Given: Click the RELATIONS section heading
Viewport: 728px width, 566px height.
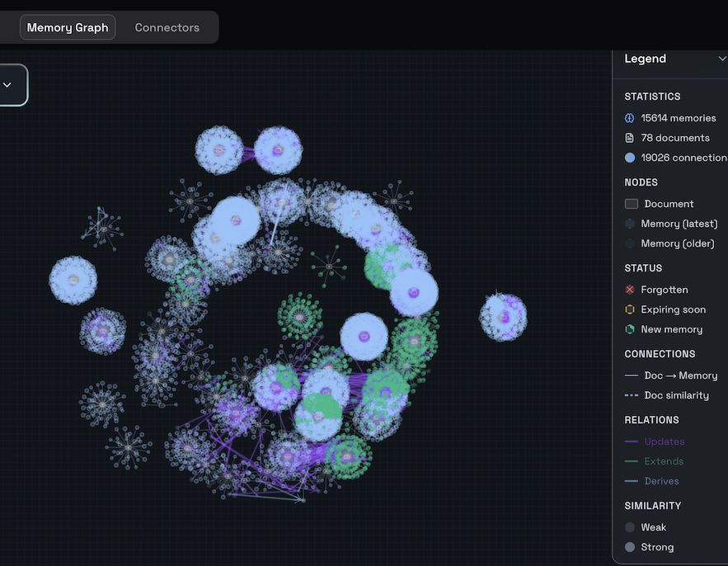Looking at the screenshot, I should 651,420.
